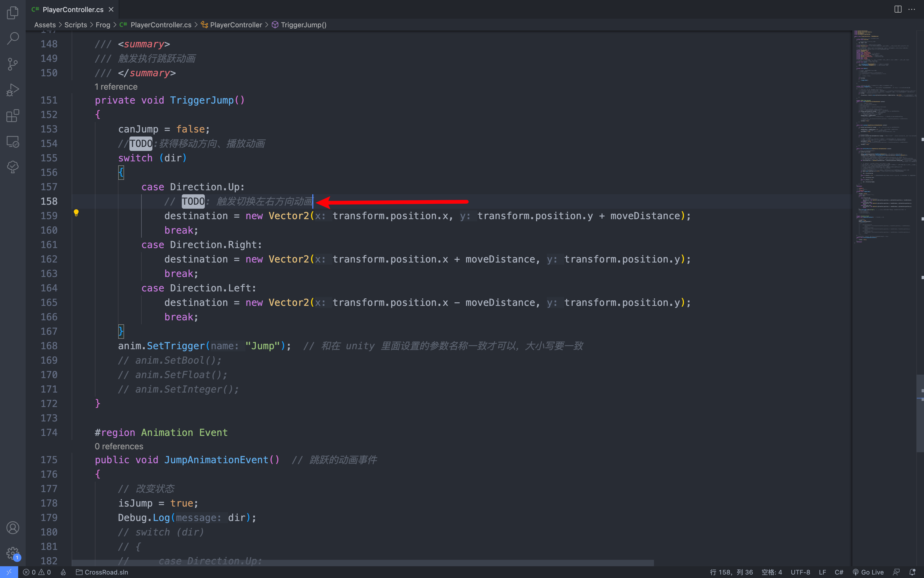The height and width of the screenshot is (578, 924).
Task: Click '// anim.SetBool();' comment
Action: tap(170, 360)
